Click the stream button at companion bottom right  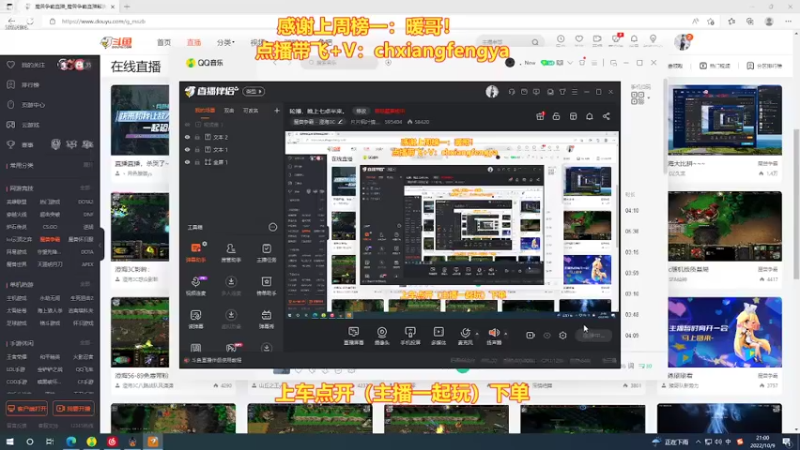pyautogui.click(x=593, y=335)
